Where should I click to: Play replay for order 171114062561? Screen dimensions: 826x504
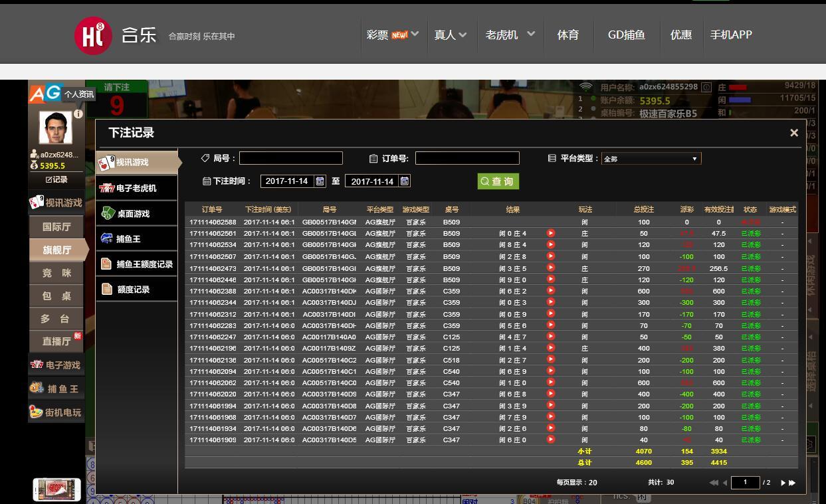pyautogui.click(x=551, y=233)
